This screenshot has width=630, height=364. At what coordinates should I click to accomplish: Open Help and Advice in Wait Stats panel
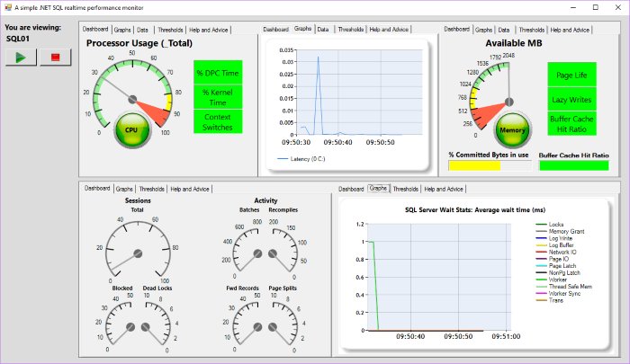point(444,189)
